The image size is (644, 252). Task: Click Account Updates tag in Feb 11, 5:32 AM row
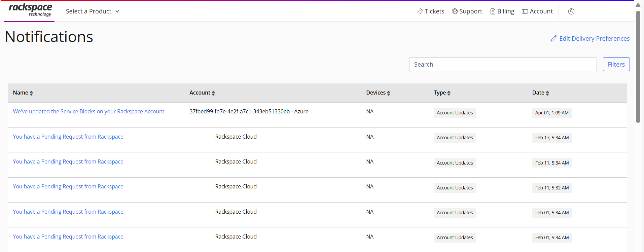coord(455,188)
